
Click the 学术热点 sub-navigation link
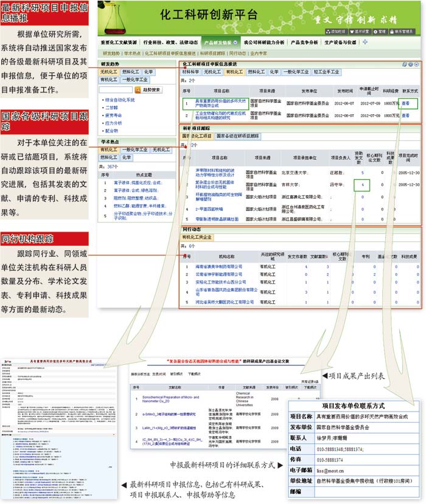132,53
